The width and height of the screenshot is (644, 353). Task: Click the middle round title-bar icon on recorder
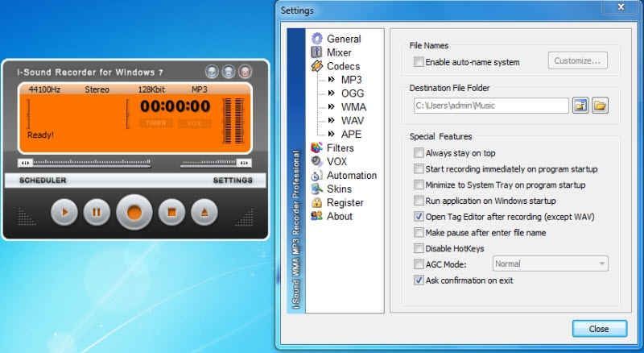(229, 72)
